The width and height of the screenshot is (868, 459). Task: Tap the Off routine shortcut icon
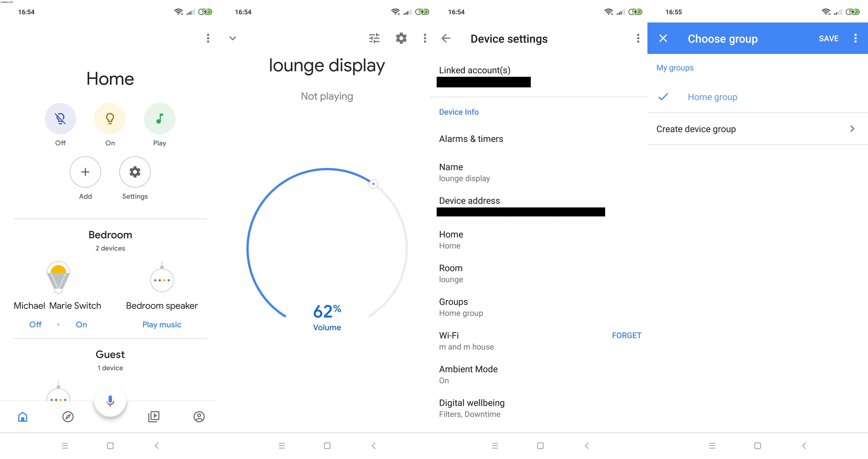[60, 119]
